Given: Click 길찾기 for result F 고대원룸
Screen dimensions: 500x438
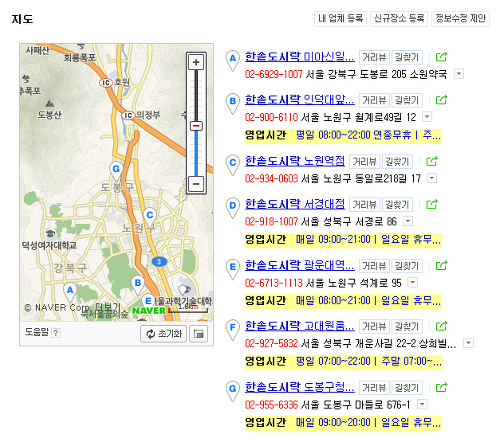Looking at the screenshot, I should click(407, 326).
